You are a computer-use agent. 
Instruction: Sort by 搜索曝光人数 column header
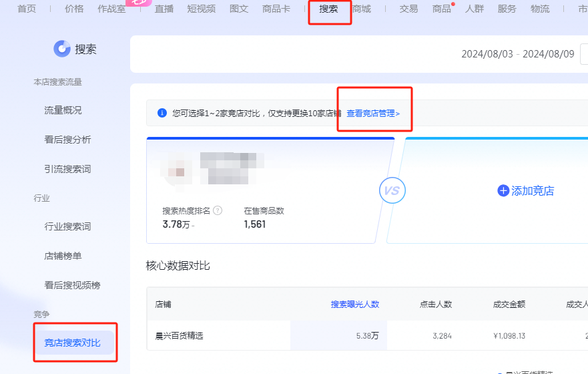tap(355, 305)
